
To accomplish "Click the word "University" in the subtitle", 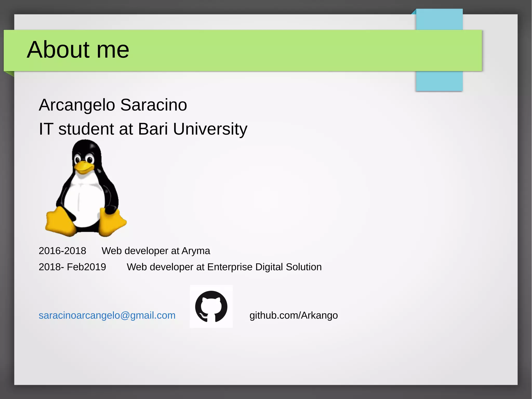I will click(210, 129).
